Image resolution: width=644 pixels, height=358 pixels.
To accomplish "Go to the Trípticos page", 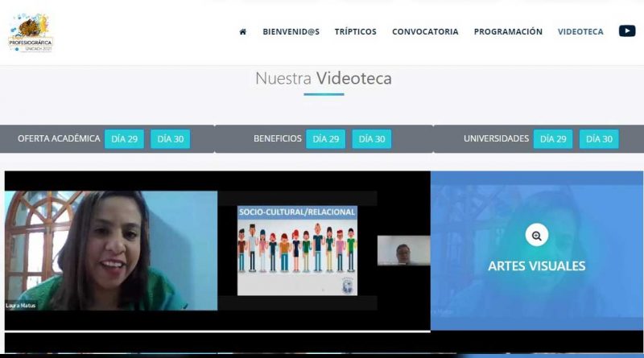I will [355, 32].
